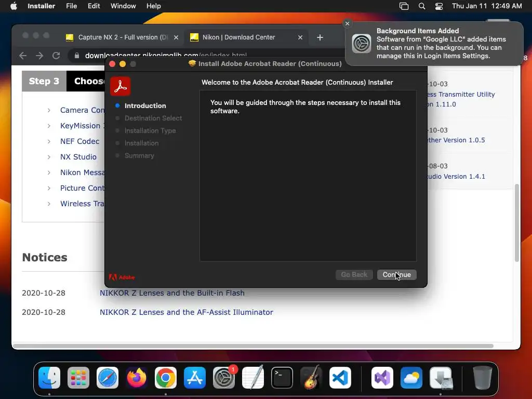Open NIKKOR Z Lenses Built-in Flash notice
This screenshot has width=532, height=399.
click(172, 293)
